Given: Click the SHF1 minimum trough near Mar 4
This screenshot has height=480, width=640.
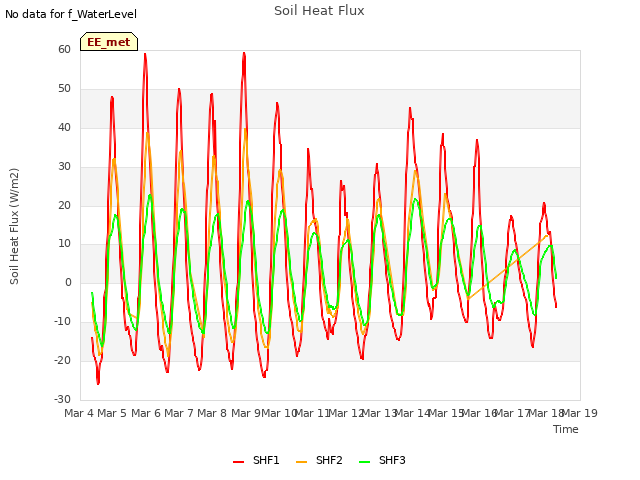Looking at the screenshot, I should click(x=98, y=383).
